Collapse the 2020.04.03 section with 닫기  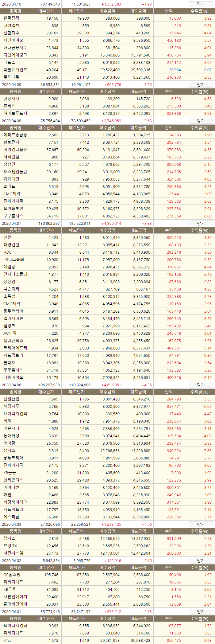pos(201,525)
